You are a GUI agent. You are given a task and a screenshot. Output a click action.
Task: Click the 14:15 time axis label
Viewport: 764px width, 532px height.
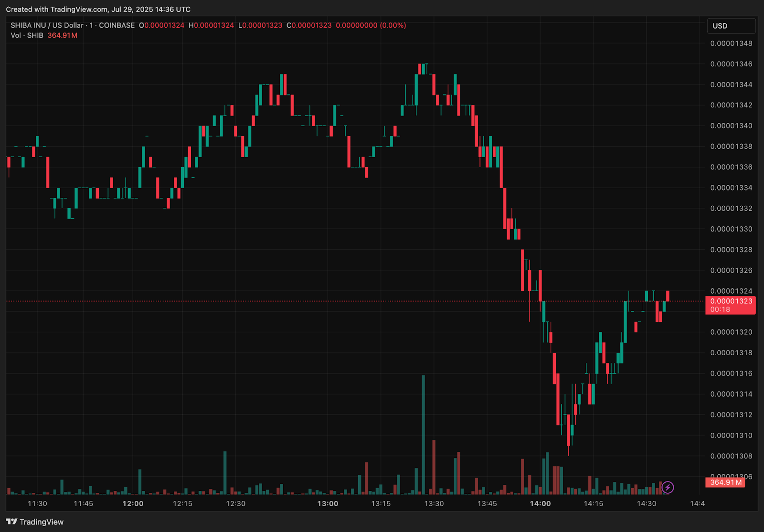[x=594, y=503]
